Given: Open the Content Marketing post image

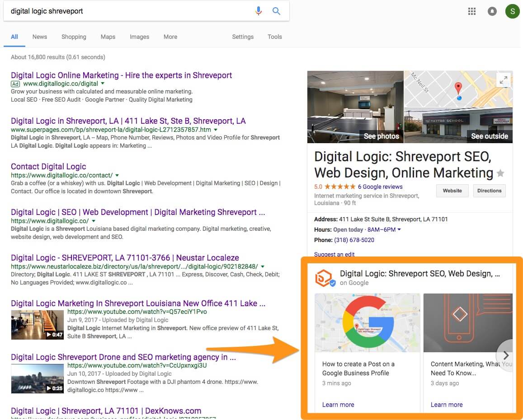Looking at the screenshot, I should point(468,322).
